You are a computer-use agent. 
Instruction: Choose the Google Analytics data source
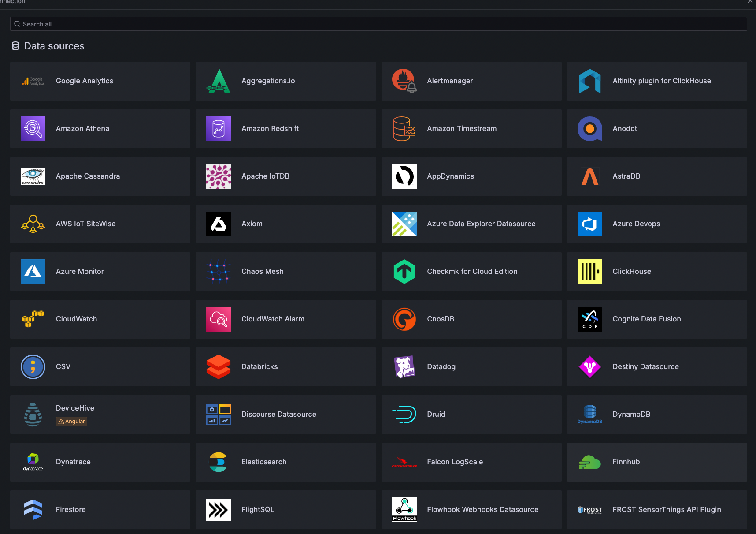point(100,81)
